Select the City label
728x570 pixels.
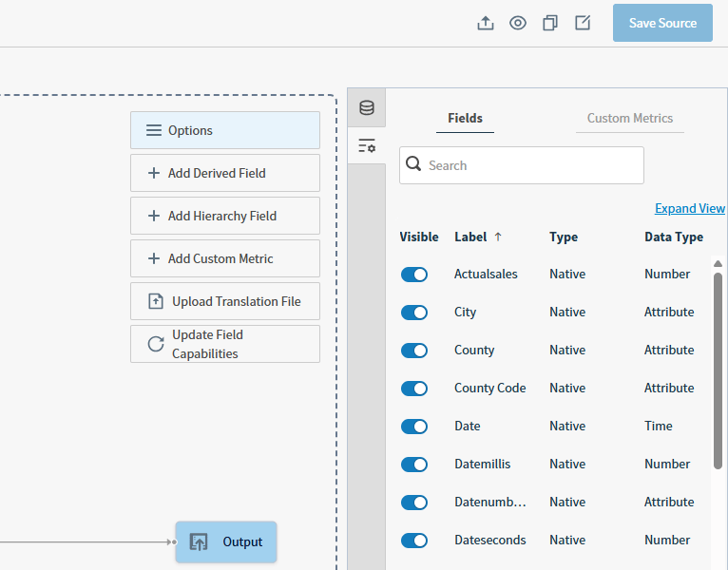[465, 312]
